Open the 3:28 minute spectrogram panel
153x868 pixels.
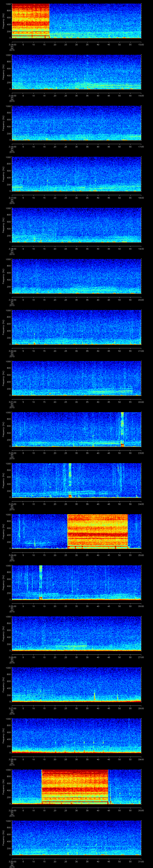pos(77,736)
